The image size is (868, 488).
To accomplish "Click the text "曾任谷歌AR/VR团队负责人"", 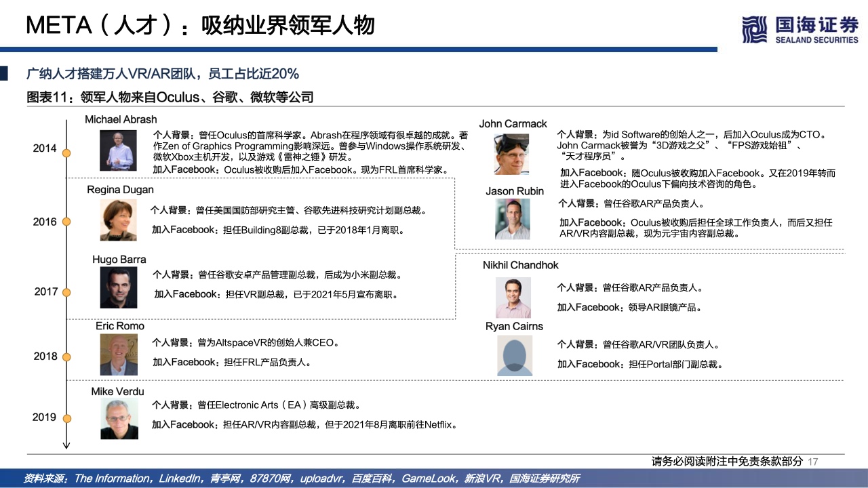I will point(661,345).
